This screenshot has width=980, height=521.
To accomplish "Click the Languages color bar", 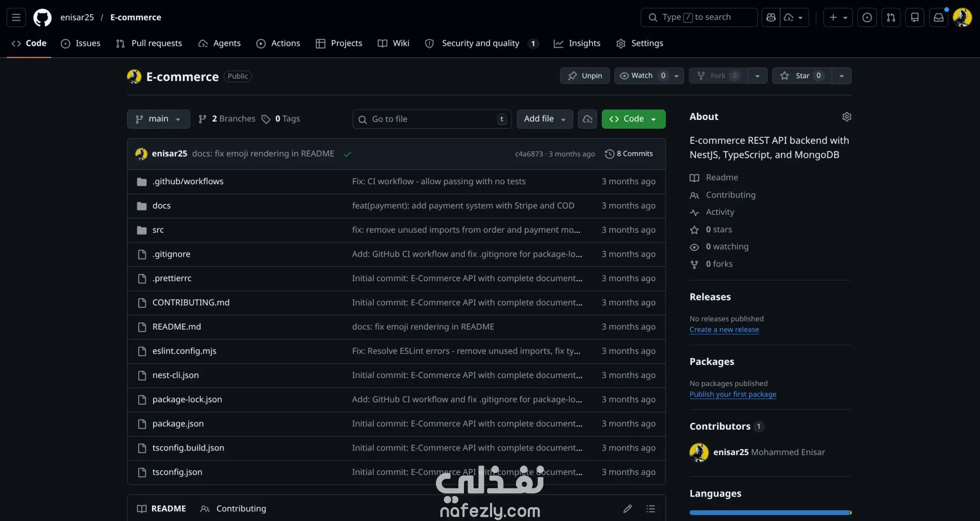I will [x=771, y=513].
